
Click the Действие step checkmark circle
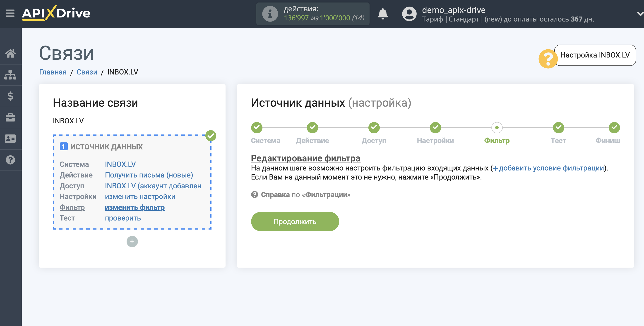pos(312,128)
